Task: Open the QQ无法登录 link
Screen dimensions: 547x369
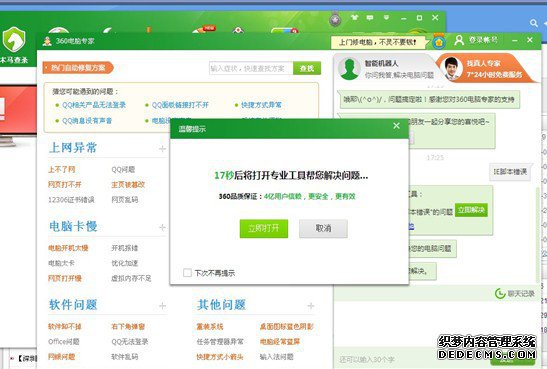Action: 130,342
